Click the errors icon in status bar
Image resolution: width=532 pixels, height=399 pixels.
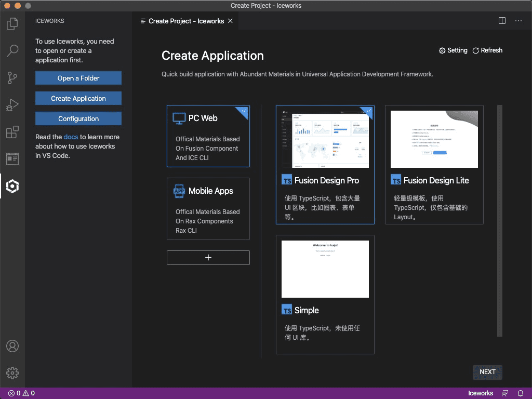pyautogui.click(x=11, y=393)
